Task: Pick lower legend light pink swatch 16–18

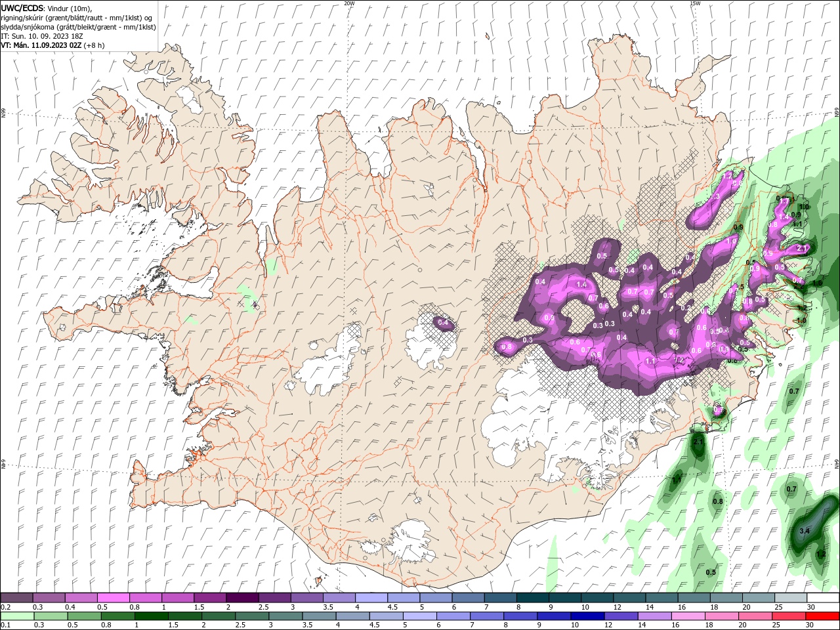Action: pos(688,616)
